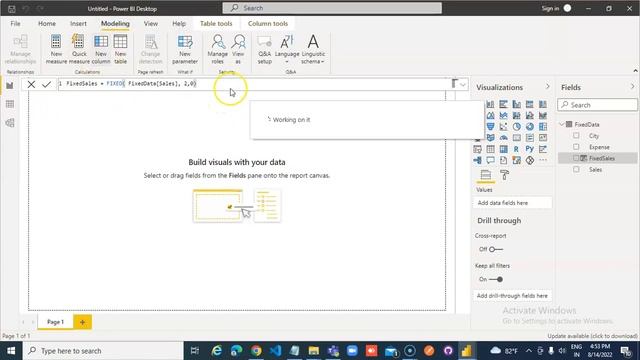Collapse the Fields pane
The width and height of the screenshot is (640, 360).
[x=632, y=87]
